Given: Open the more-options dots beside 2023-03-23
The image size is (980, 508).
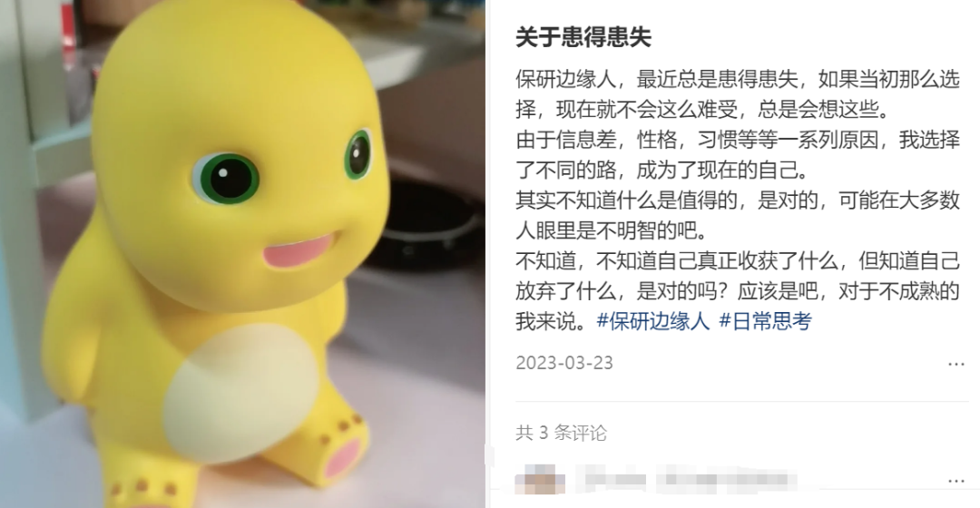Looking at the screenshot, I should pos(955,364).
